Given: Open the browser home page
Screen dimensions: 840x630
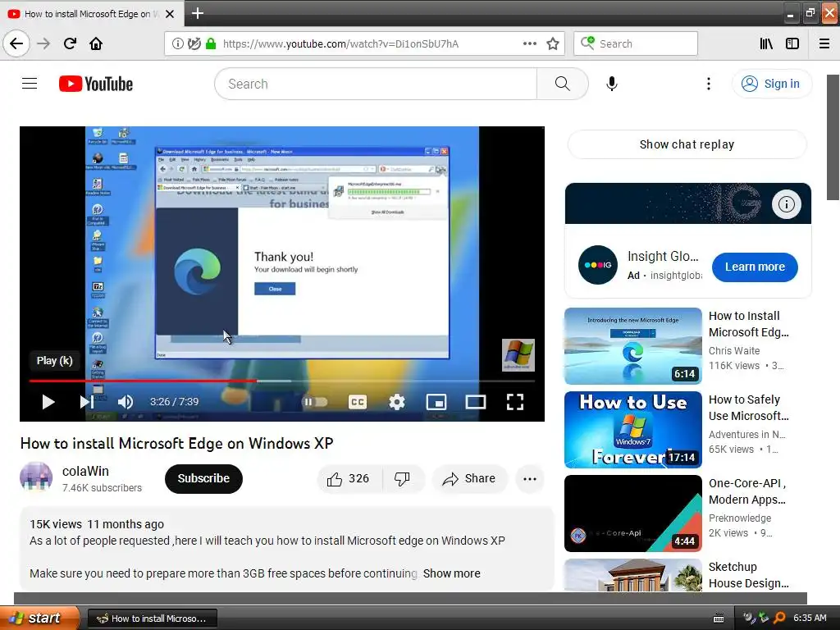Looking at the screenshot, I should tap(96, 44).
